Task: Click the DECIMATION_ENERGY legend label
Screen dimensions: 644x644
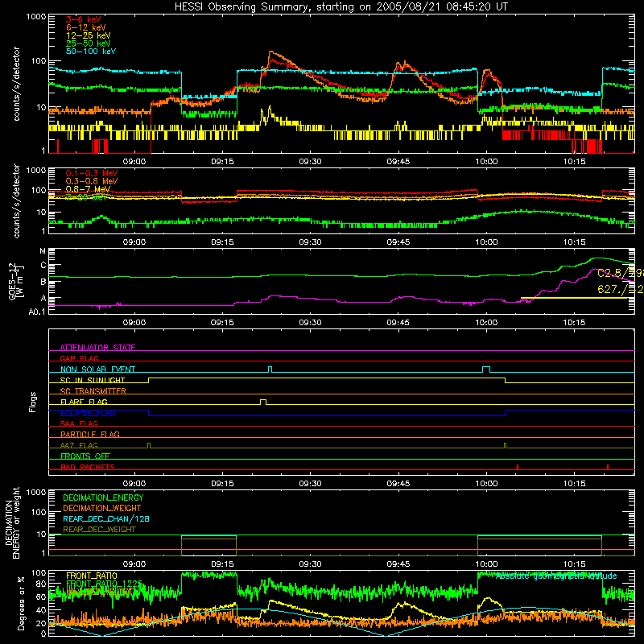Action: click(x=103, y=497)
